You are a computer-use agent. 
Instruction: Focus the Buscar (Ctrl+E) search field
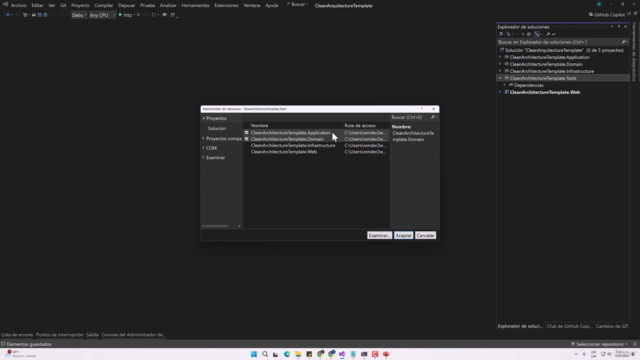[x=410, y=118]
